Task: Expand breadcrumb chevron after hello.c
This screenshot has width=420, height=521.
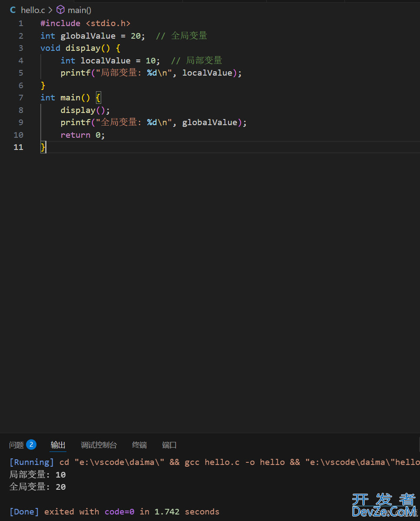Action: click(x=50, y=10)
